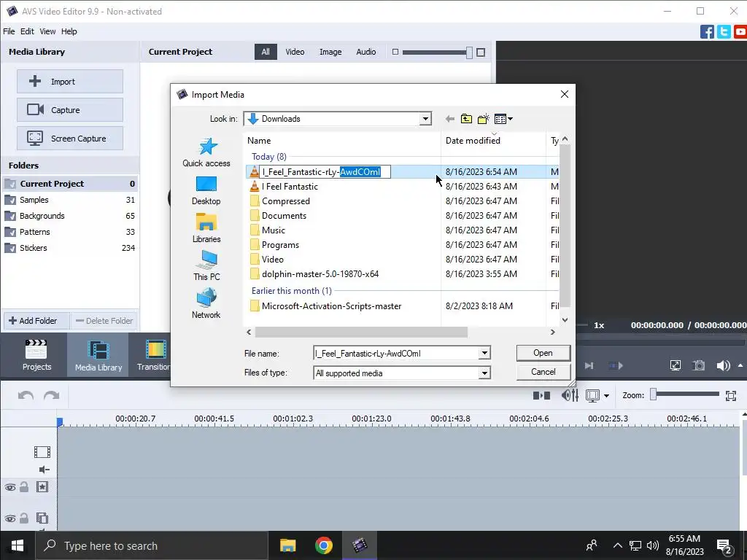Click the video track filmstrip icon
The height and width of the screenshot is (560, 747).
(42, 452)
